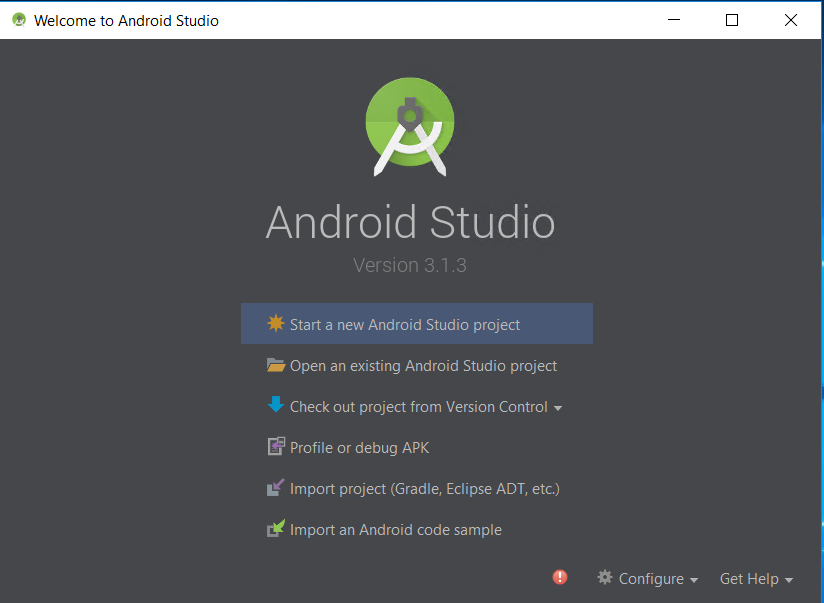Close the Welcome to Android Studio window
Screen dimensions: 824x603
pyautogui.click(x=790, y=20)
